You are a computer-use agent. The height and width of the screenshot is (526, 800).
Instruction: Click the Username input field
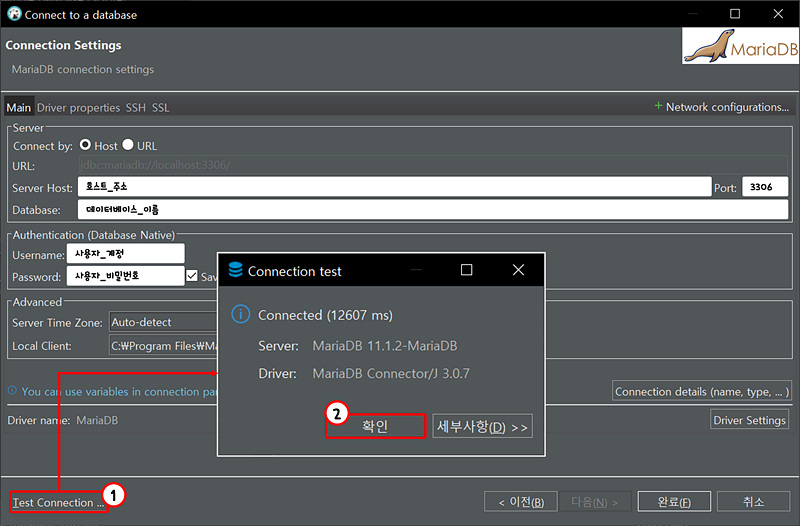(126, 254)
